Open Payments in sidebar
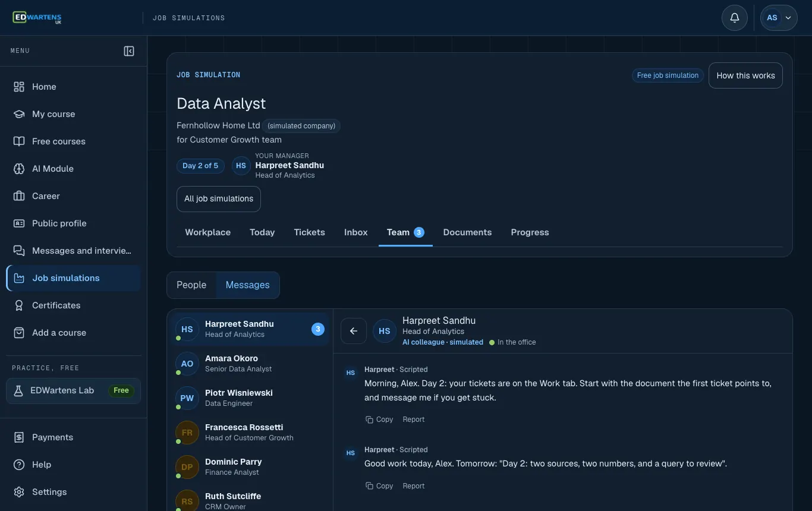 (x=74, y=437)
